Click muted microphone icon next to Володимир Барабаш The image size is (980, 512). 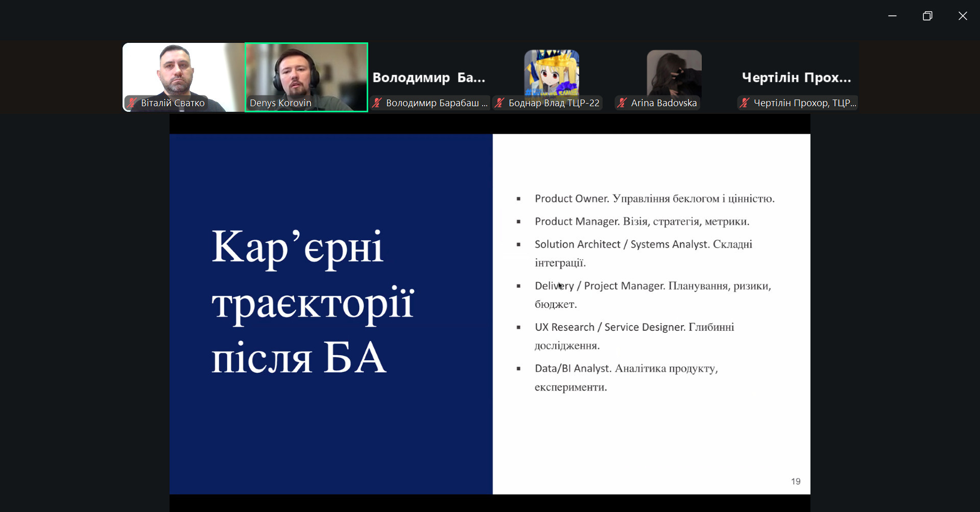pos(377,103)
